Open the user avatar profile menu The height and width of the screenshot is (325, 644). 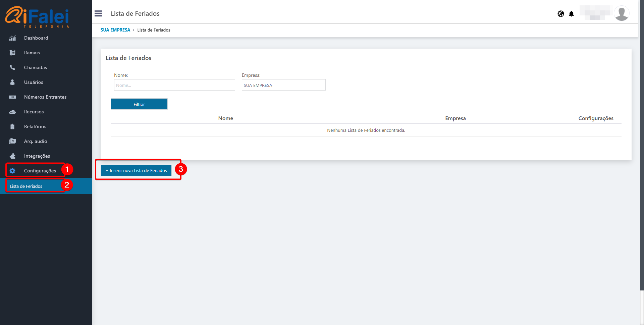(x=622, y=14)
